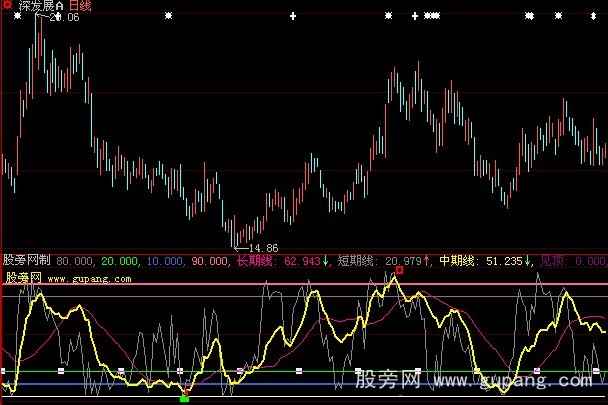Select the green 20.000 parameter value
Image resolution: width=608 pixels, height=405 pixels.
(119, 261)
